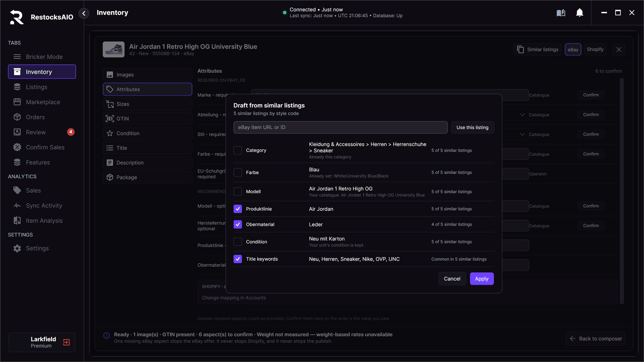644x362 pixels.
Task: Expand the Stil dropdown chevron
Action: coord(522,134)
